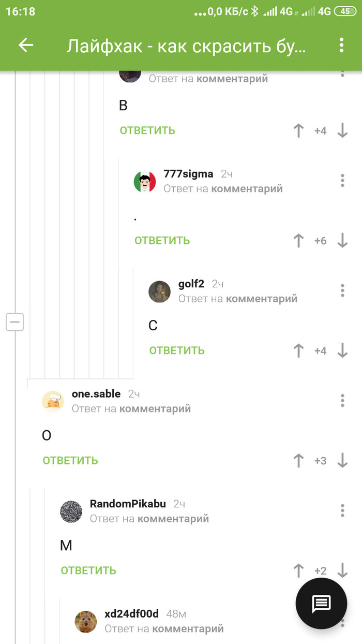The image size is (362, 644).
Task: Reply to 777sigma via ОТВЕТИТЬ
Action: tap(162, 241)
